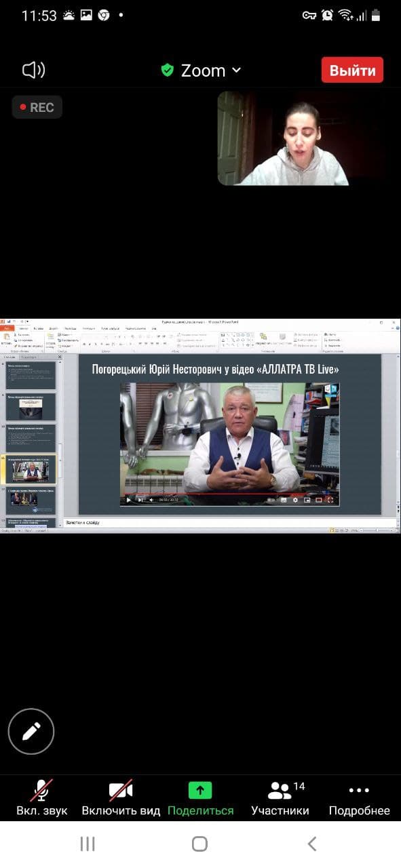The width and height of the screenshot is (401, 868).
Task: Turn on camera with Включить вид
Action: (121, 798)
